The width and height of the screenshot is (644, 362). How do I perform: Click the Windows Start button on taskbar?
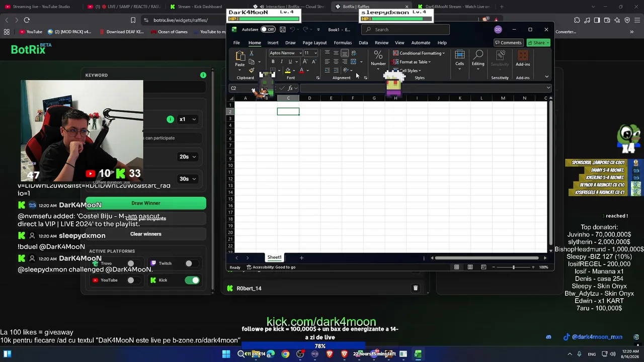tap(226, 354)
